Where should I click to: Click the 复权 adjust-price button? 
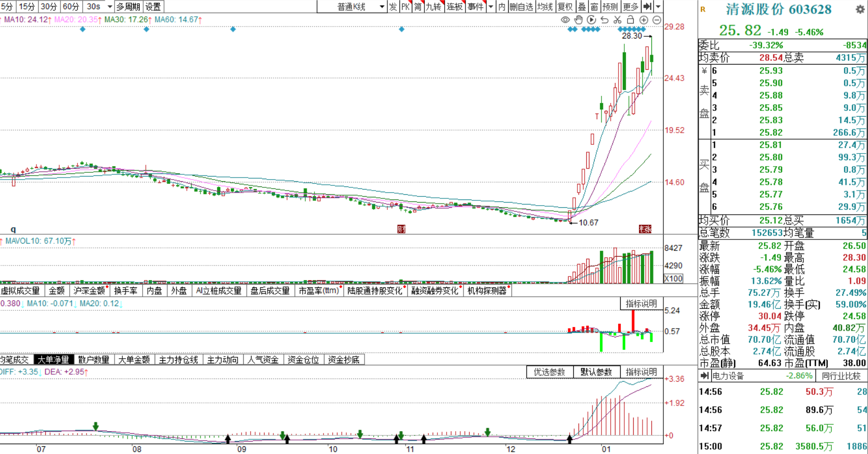[x=565, y=6]
